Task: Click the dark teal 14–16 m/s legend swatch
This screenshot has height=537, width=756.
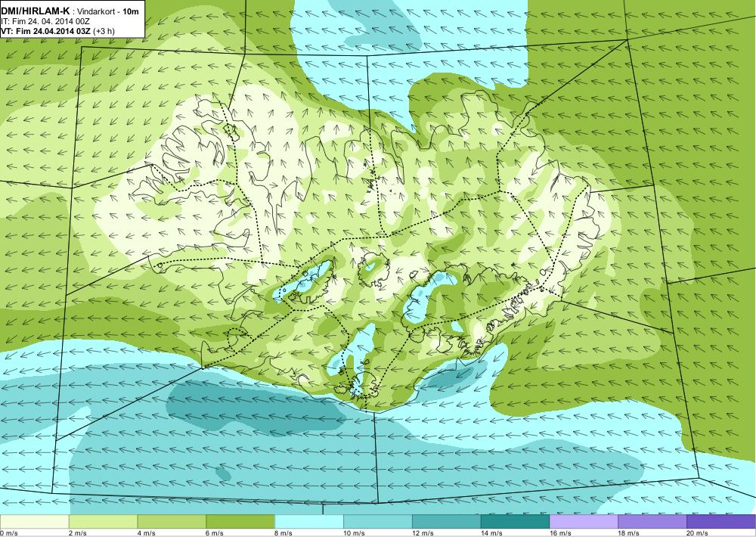Action: [x=516, y=522]
